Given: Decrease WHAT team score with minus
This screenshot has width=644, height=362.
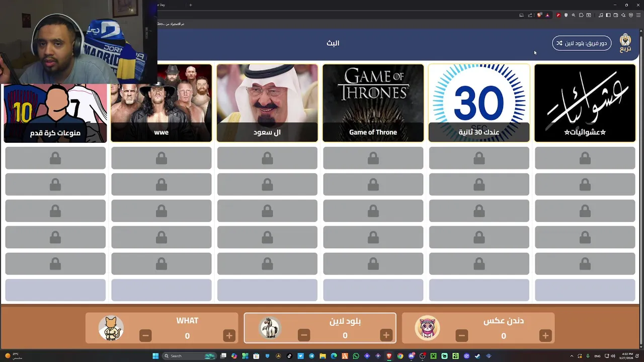Looking at the screenshot, I should 145,335.
